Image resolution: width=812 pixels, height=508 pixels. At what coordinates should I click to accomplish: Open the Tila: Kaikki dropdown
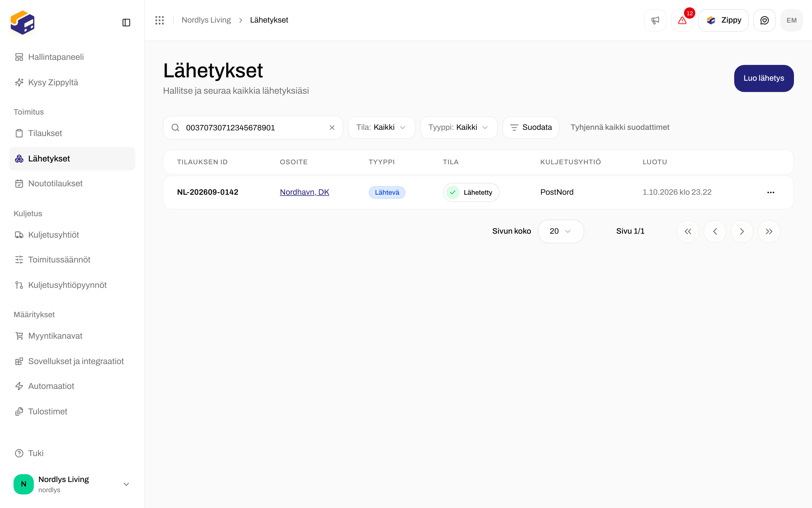pos(381,128)
